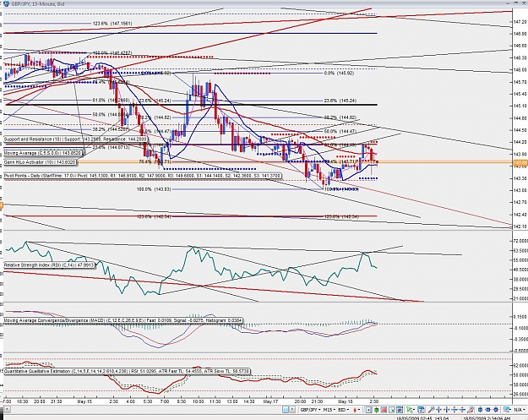528x420 pixels.
Task: Click the horizontal scrollbar left arrow
Action: (7, 410)
